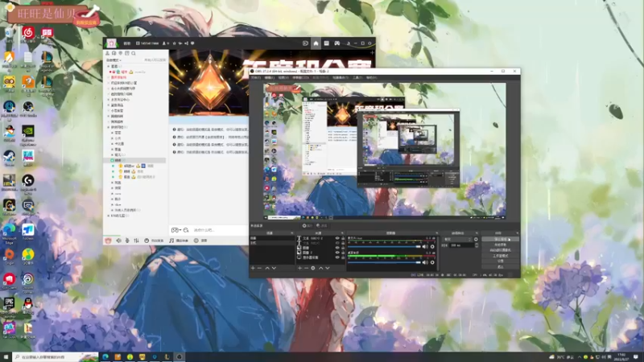644x362 pixels.
Task: Expand 快转同社 group in YY channel tree
Action: pyautogui.click(x=109, y=127)
